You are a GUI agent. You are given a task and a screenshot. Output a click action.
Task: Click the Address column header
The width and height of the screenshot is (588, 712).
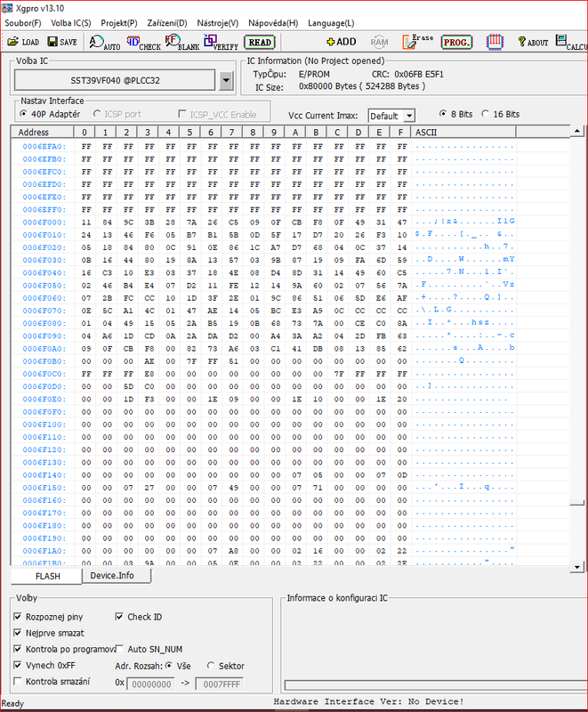43,132
